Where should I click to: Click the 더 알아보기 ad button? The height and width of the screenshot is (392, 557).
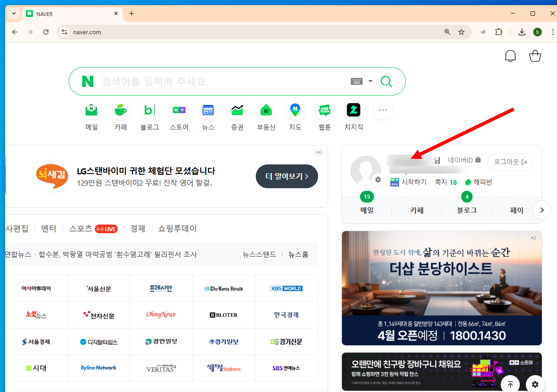click(x=287, y=176)
